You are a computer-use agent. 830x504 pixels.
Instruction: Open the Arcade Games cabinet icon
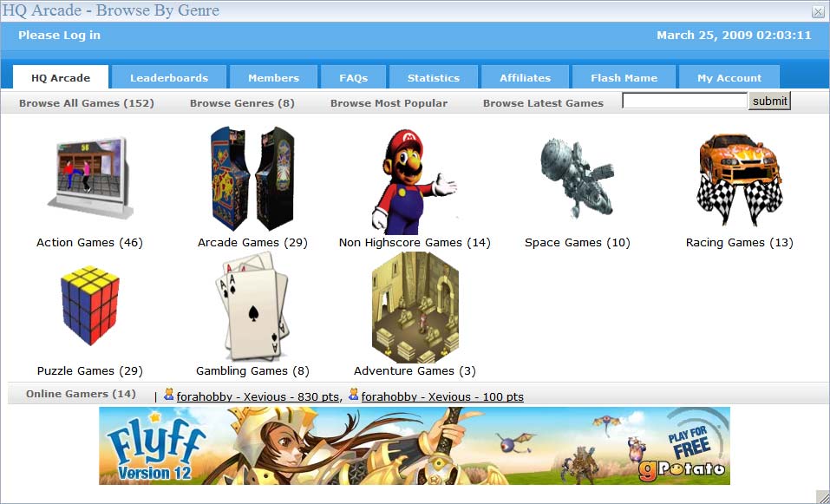click(x=252, y=178)
